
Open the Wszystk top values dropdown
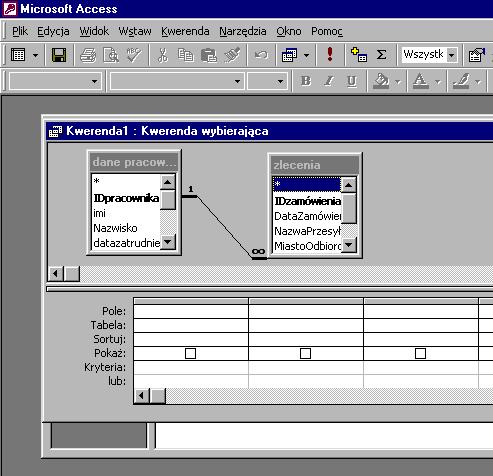click(452, 55)
